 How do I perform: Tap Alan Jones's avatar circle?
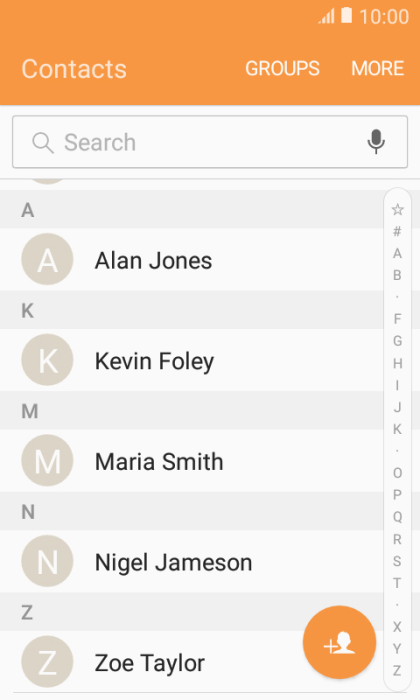pos(47,259)
